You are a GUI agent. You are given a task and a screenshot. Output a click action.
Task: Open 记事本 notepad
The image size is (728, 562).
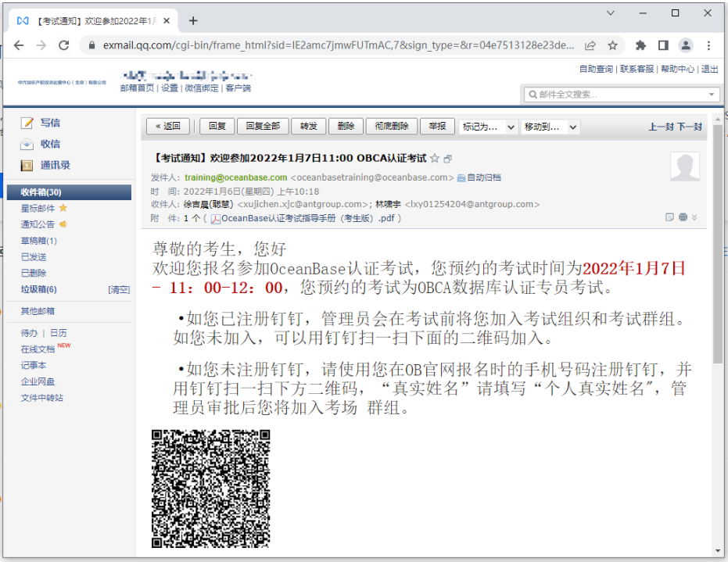(x=34, y=366)
